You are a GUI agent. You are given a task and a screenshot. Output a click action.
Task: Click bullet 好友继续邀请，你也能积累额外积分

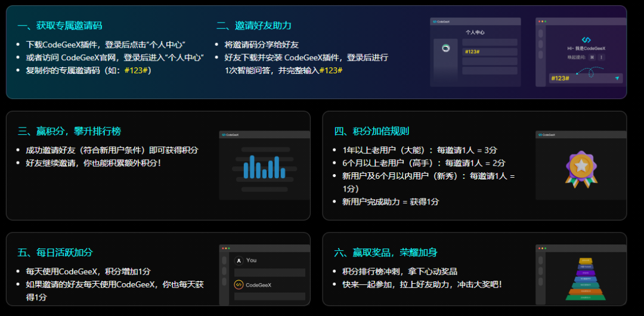[x=94, y=163]
